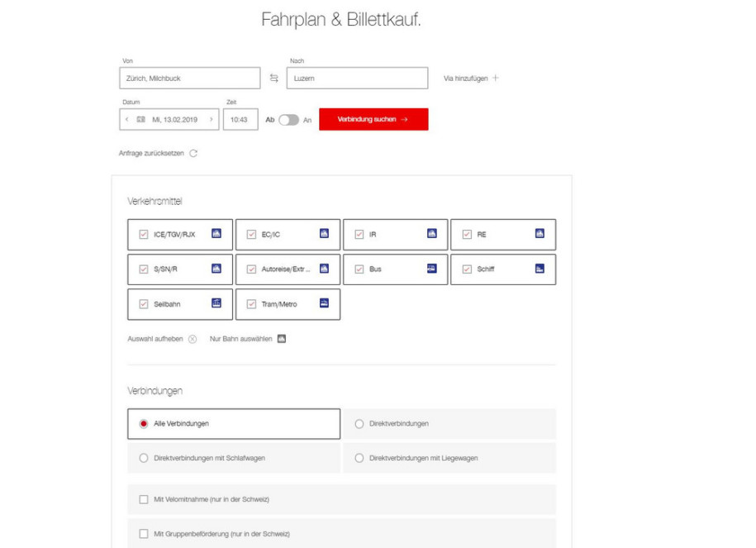Image resolution: width=756 pixels, height=548 pixels.
Task: Select the Direktverbindungen radio option
Action: 359,424
